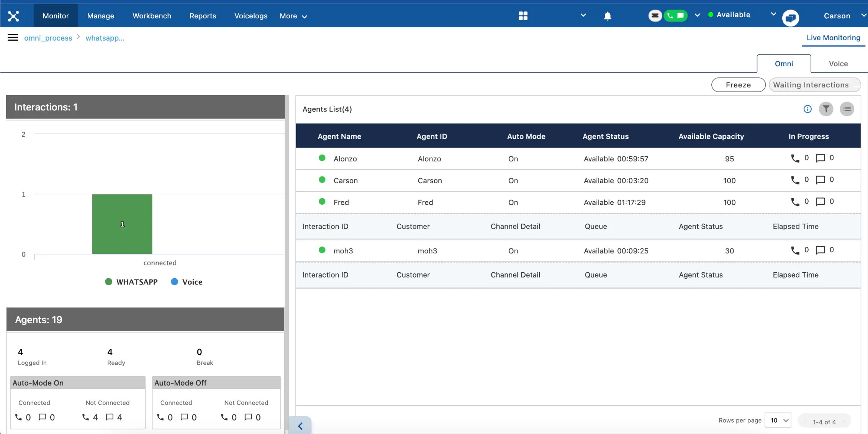Open the Reports menu
Viewport: 868px width, 434px height.
tap(203, 16)
